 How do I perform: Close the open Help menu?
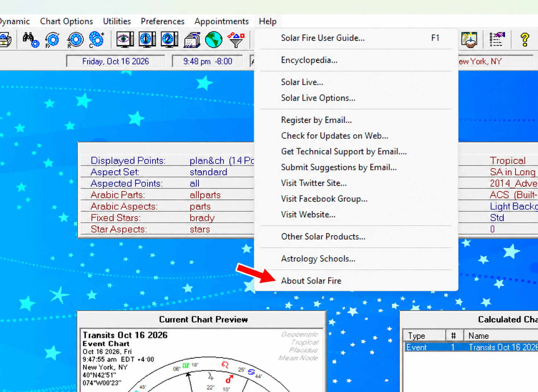click(x=268, y=21)
